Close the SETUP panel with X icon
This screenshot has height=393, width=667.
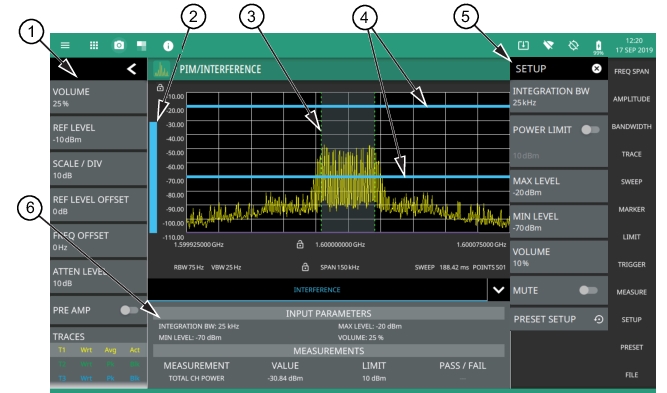point(596,68)
